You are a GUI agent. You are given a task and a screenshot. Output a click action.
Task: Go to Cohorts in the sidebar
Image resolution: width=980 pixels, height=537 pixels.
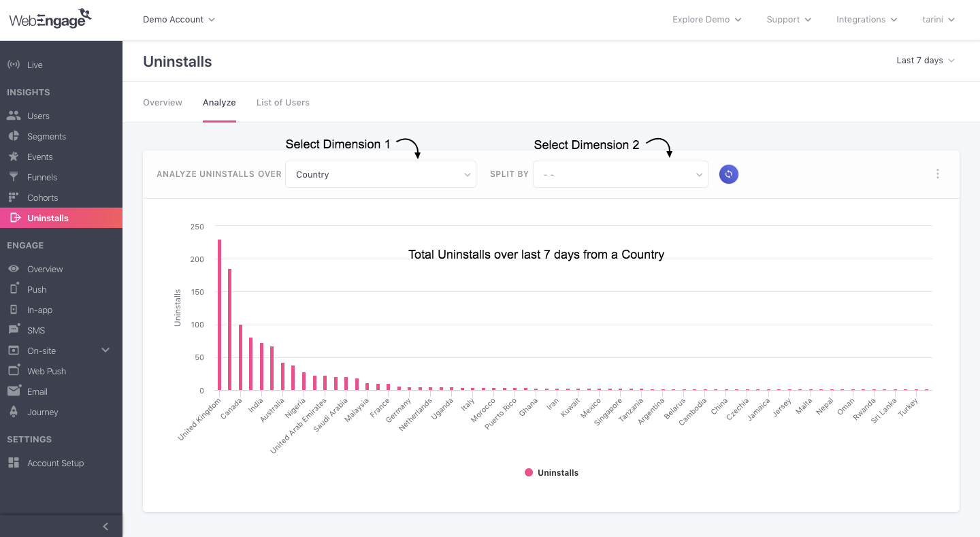pyautogui.click(x=42, y=198)
